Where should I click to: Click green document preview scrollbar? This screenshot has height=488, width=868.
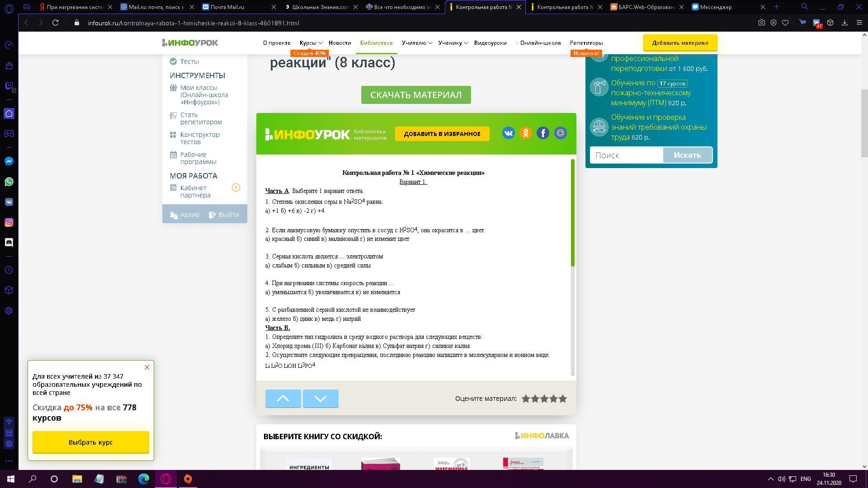click(x=573, y=212)
